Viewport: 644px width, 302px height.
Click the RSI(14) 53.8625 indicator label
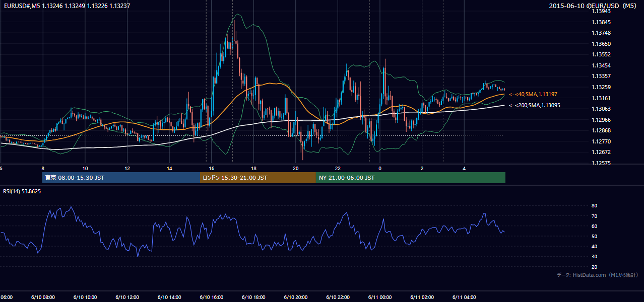[x=22, y=191]
